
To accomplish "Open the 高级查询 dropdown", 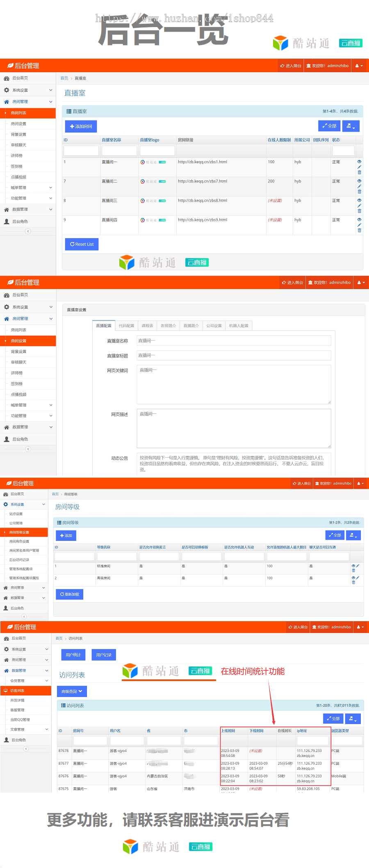I will [x=72, y=691].
